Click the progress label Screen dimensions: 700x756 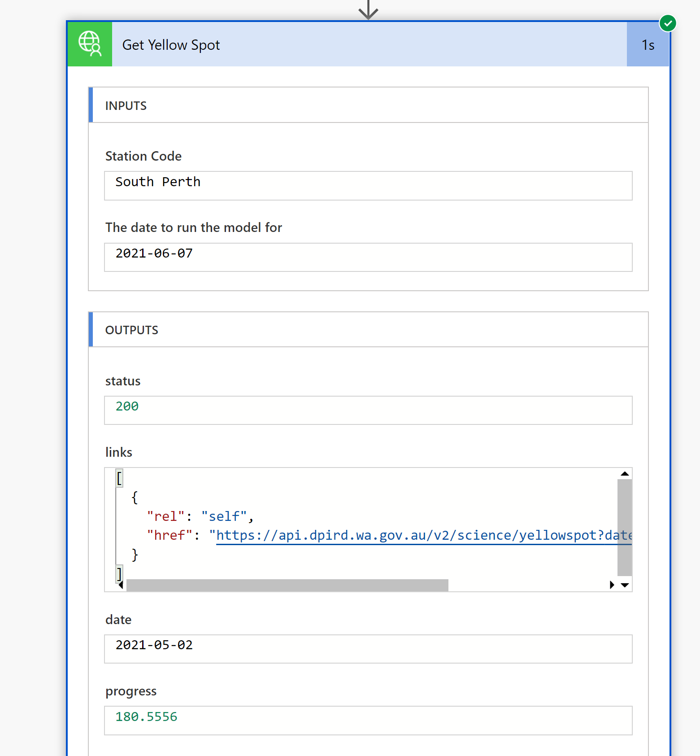coord(131,691)
